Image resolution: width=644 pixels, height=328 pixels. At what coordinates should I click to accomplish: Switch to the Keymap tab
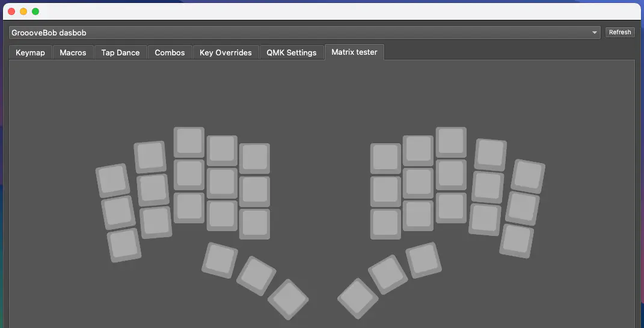30,53
